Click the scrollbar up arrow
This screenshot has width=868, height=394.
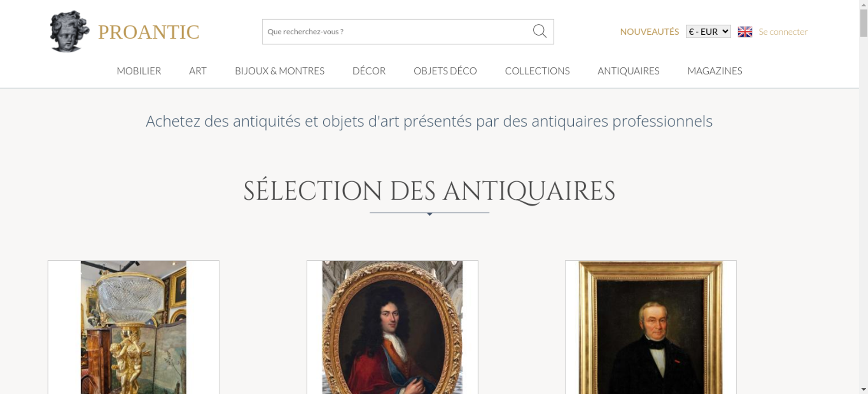[x=864, y=4]
